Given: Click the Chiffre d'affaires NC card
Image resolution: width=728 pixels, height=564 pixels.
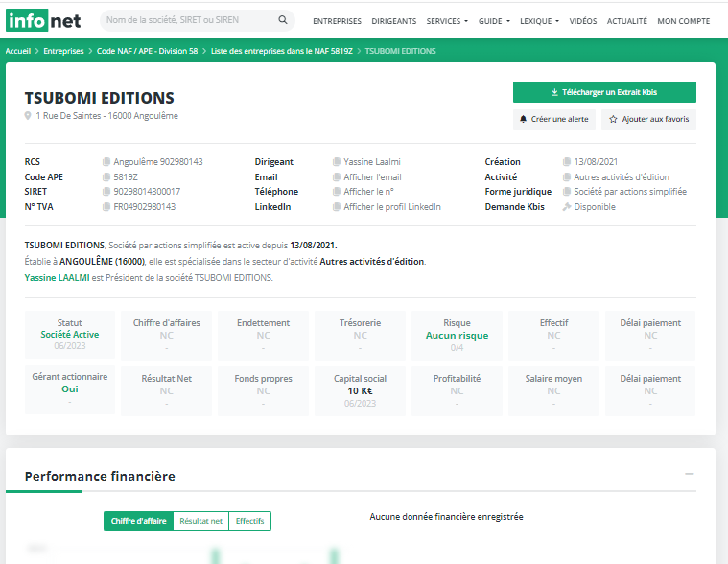Looking at the screenshot, I should tap(166, 335).
